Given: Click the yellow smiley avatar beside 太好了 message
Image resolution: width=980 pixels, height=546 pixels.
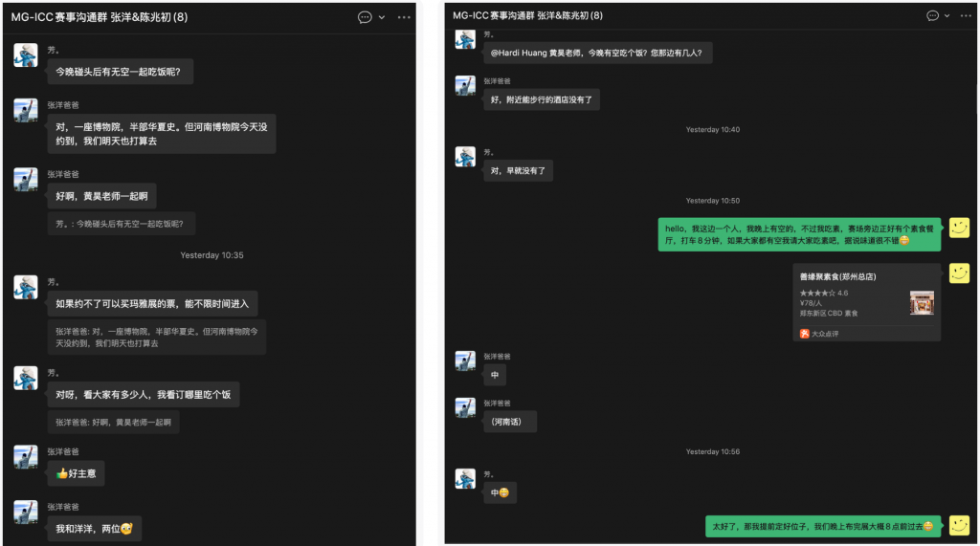Looking at the screenshot, I should (959, 525).
